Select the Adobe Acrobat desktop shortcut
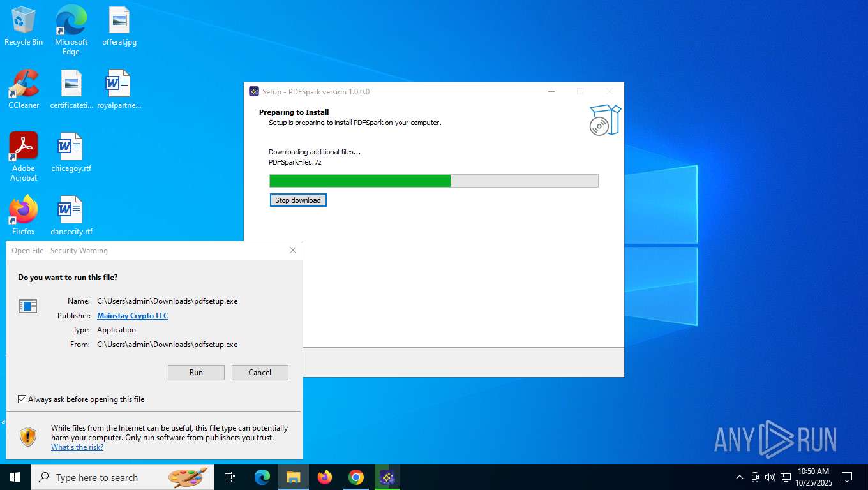Screen dimensions: 868x490 point(24,157)
